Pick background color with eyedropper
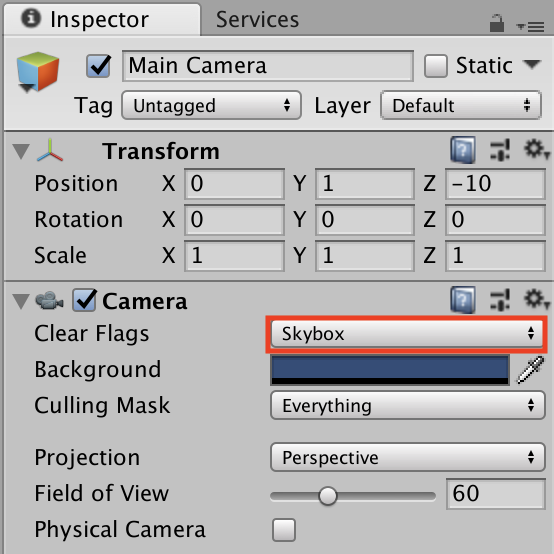Viewport: 554px width, 554px height. 530,370
